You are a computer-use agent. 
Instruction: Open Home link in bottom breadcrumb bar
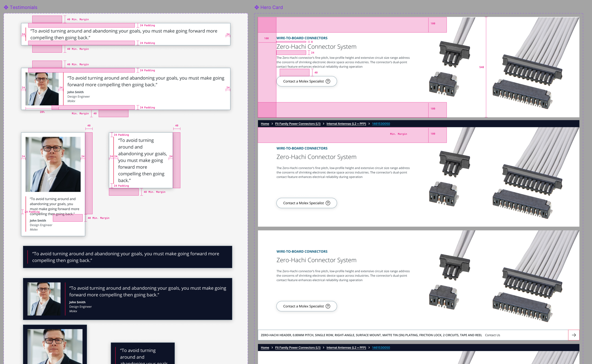(x=265, y=348)
